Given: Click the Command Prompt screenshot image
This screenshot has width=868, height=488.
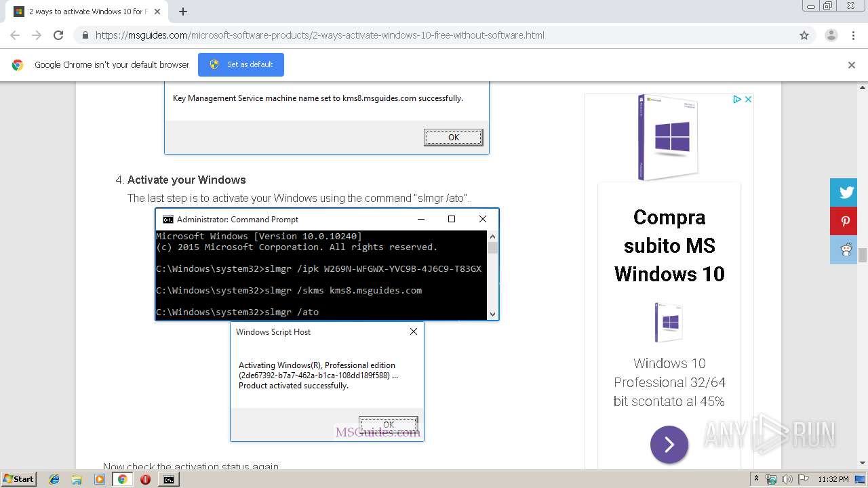Looking at the screenshot, I should (327, 264).
